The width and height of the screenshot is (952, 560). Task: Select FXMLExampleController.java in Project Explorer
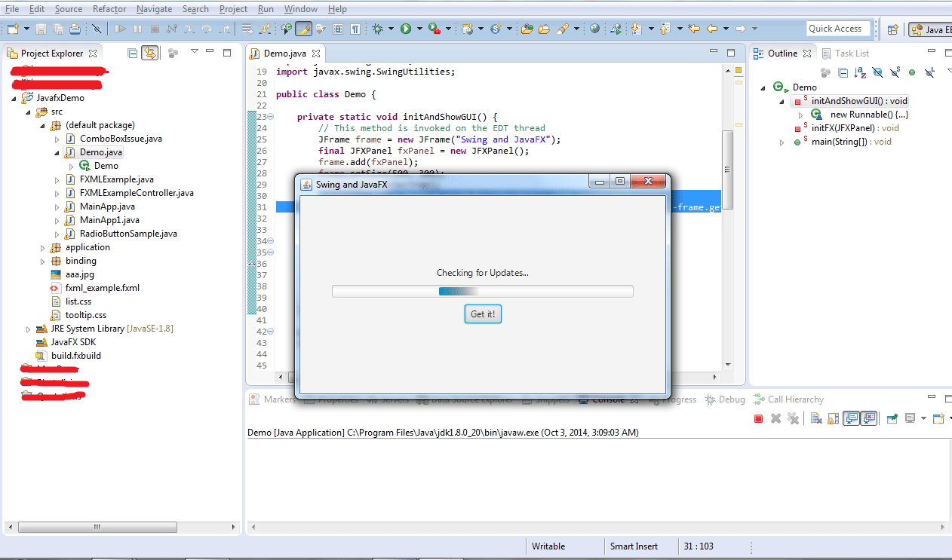pyautogui.click(x=137, y=193)
